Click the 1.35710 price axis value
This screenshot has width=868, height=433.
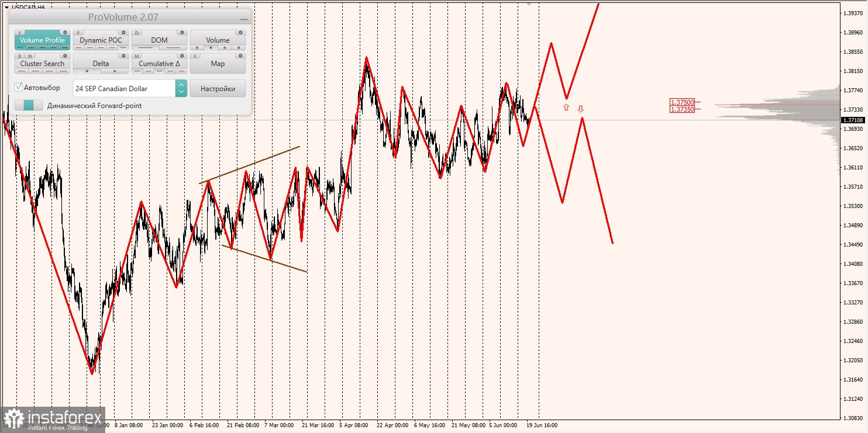tap(853, 186)
